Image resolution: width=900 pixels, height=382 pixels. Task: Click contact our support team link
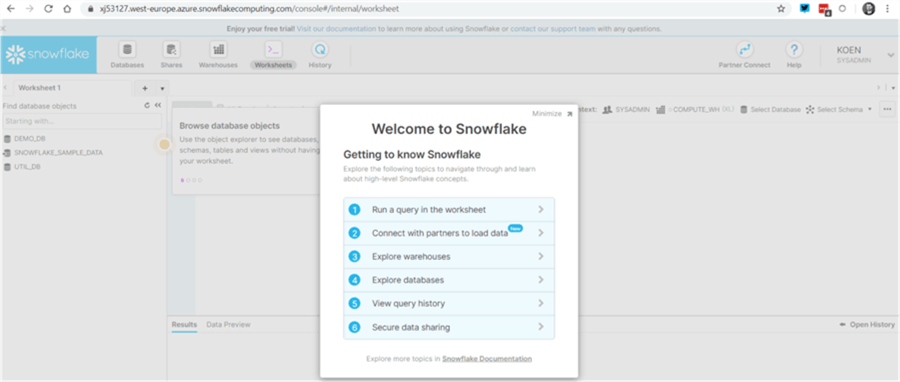(x=553, y=28)
